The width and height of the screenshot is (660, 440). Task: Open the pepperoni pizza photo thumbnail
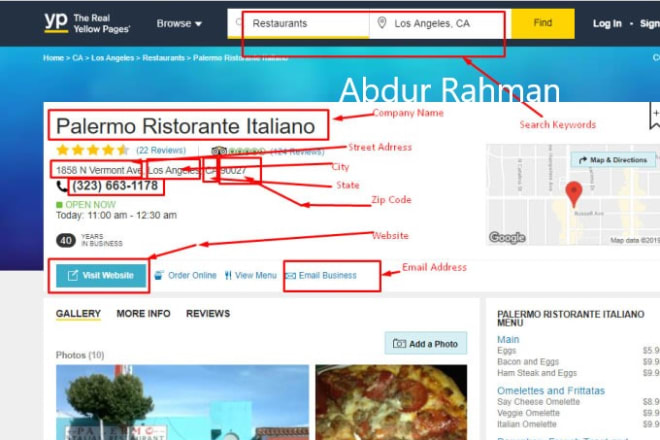tap(391, 402)
